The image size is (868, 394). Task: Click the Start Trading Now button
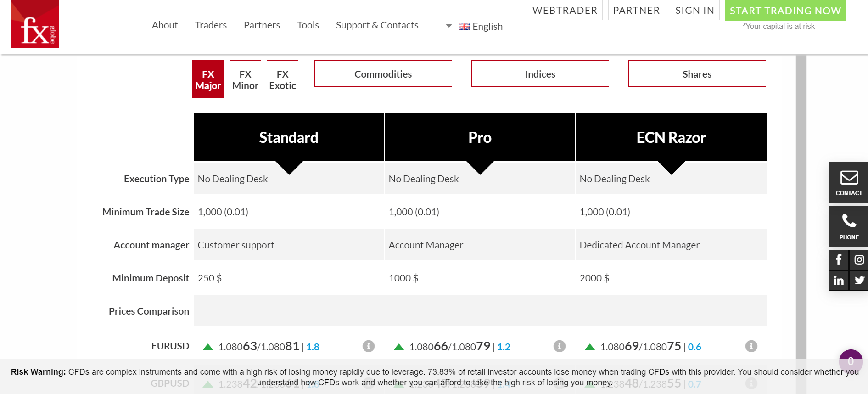(x=785, y=11)
